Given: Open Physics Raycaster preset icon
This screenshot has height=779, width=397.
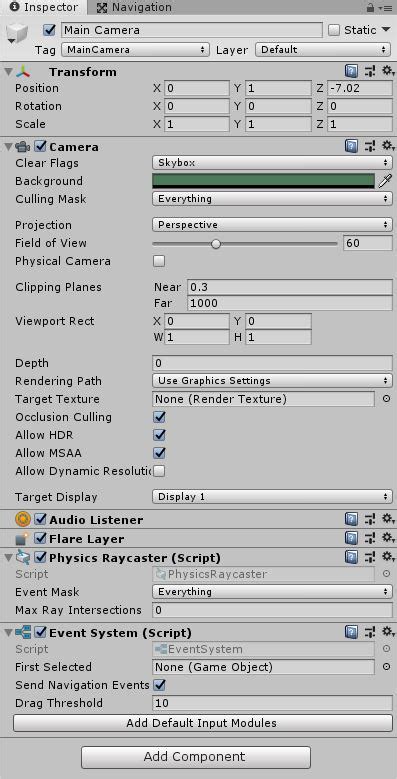Looking at the screenshot, I should 370,557.
